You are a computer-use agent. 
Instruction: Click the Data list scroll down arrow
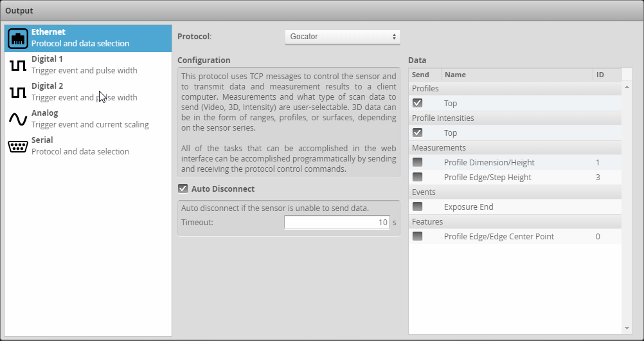point(627,328)
